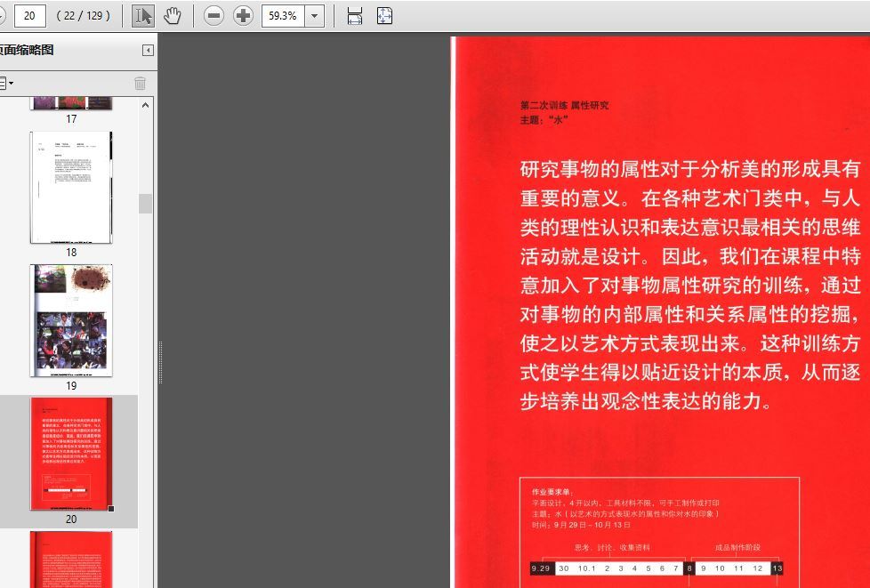The width and height of the screenshot is (870, 588).
Task: Open page 18 thumbnail
Action: [71, 188]
